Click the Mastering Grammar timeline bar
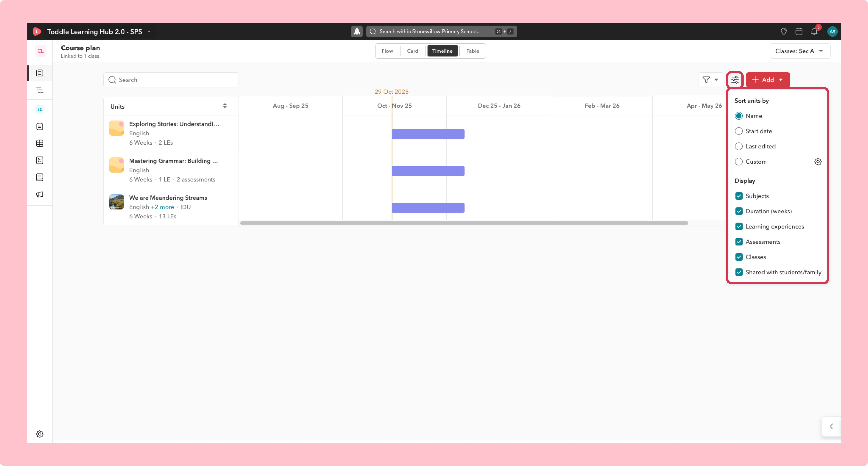The width and height of the screenshot is (868, 466). point(428,171)
